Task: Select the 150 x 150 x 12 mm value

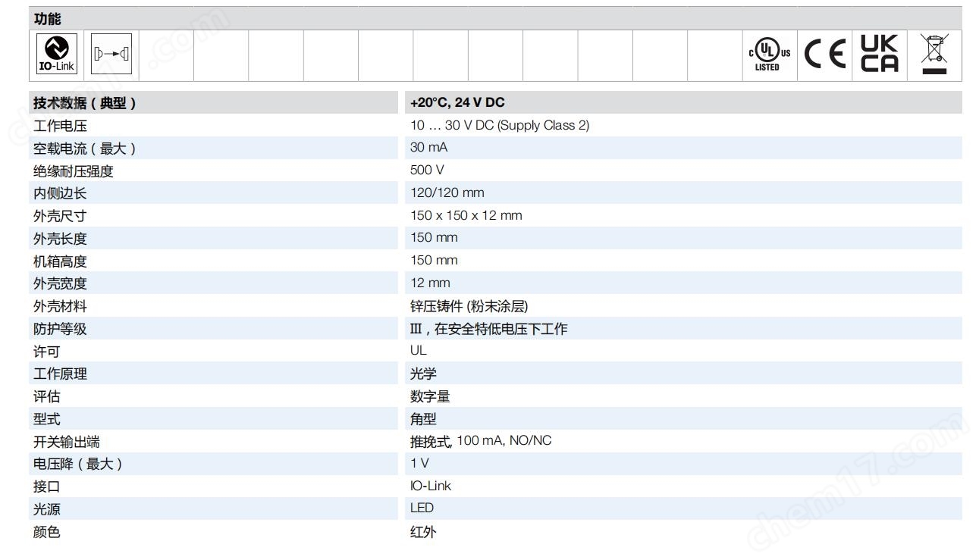Action: pos(466,215)
